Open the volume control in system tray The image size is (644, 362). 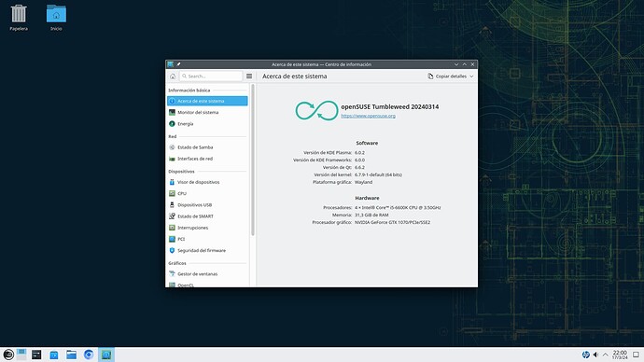click(595, 355)
